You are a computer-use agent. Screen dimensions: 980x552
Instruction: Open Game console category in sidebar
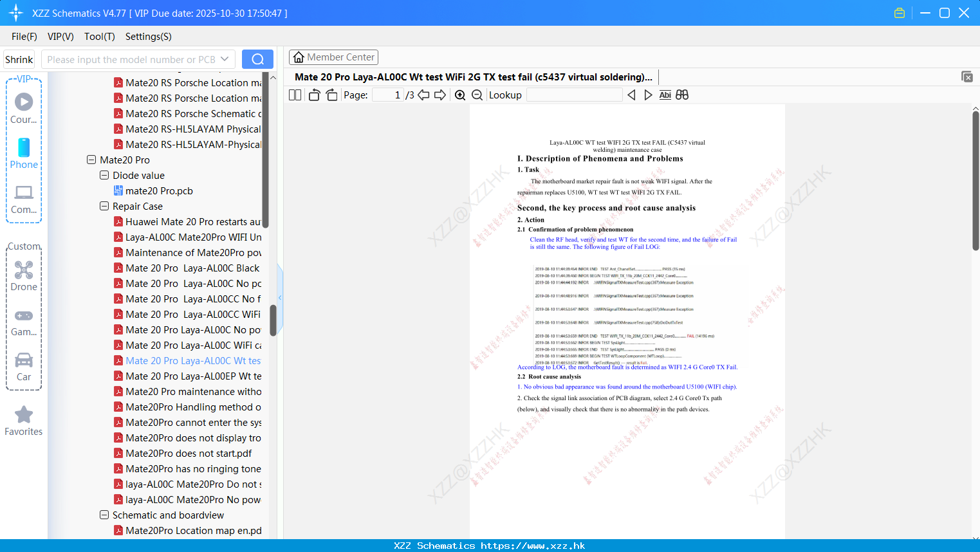(24, 322)
